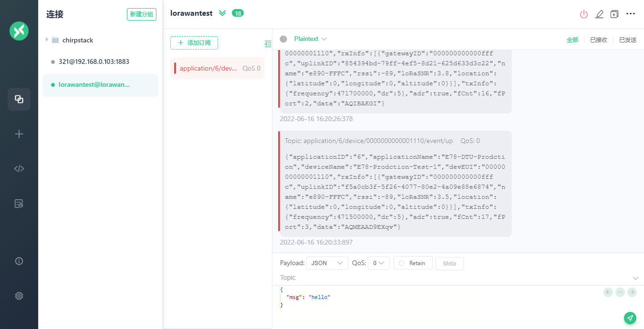Toggle the Retain radio option

[402, 263]
